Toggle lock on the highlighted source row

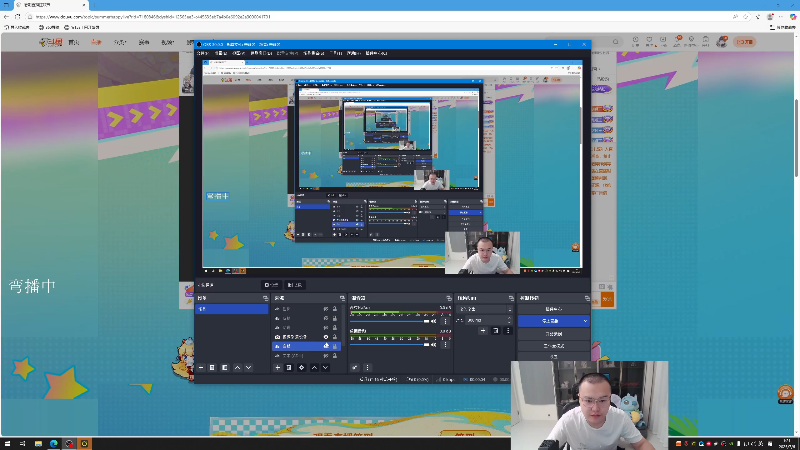coord(335,346)
